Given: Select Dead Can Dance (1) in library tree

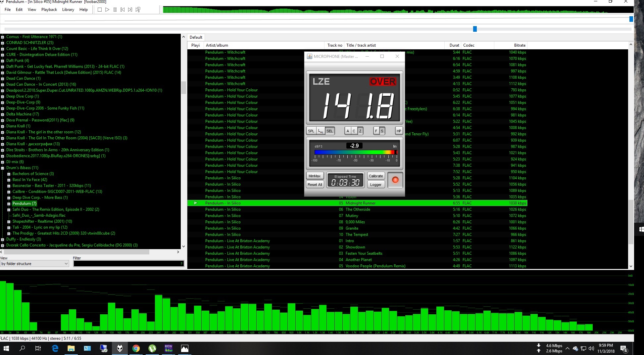Looking at the screenshot, I should tap(23, 78).
